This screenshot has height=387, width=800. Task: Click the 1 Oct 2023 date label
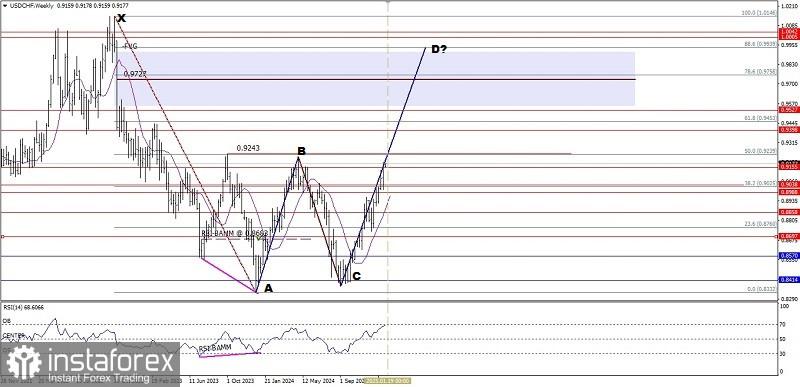[241, 380]
